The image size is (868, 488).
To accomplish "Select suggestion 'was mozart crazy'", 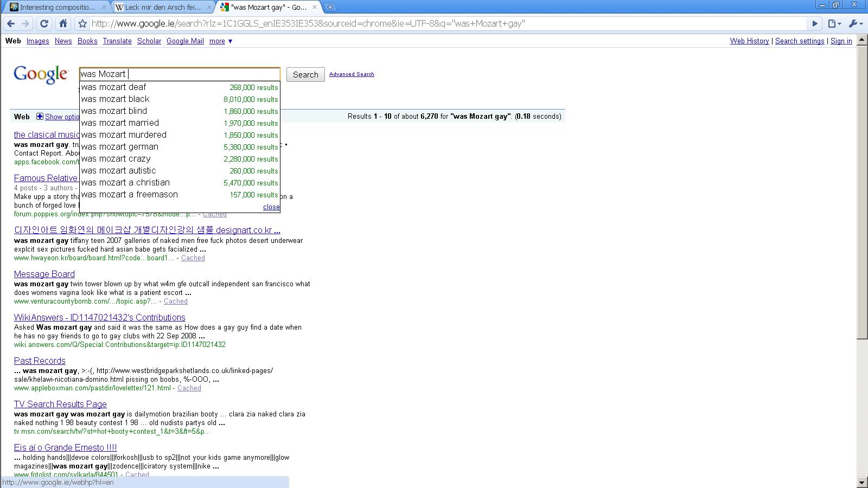I will click(180, 159).
